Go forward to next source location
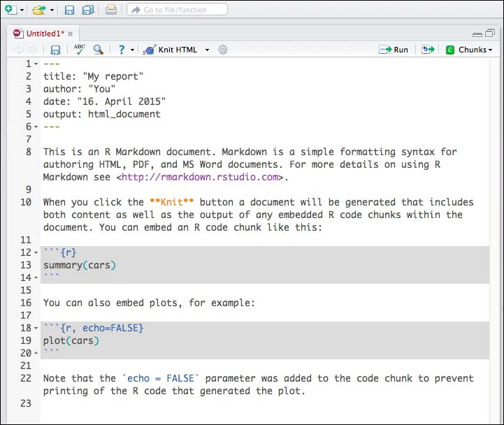Image resolution: width=504 pixels, height=425 pixels. click(32, 50)
